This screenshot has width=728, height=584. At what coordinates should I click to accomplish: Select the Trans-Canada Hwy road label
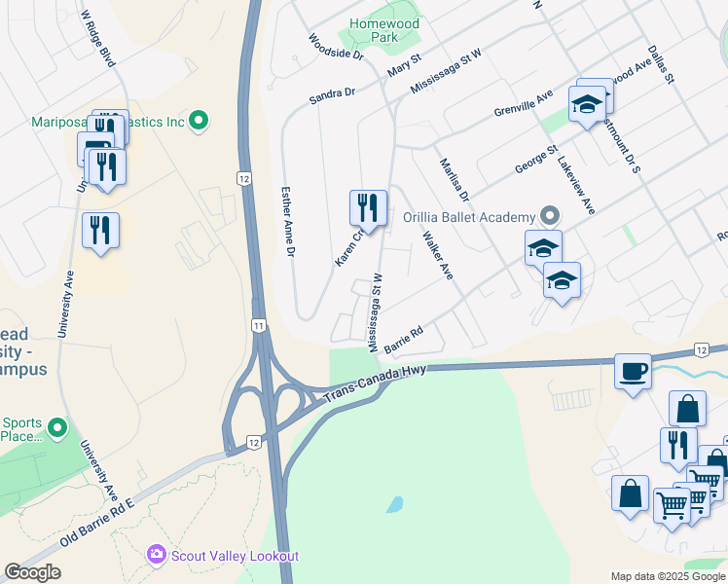[x=375, y=383]
